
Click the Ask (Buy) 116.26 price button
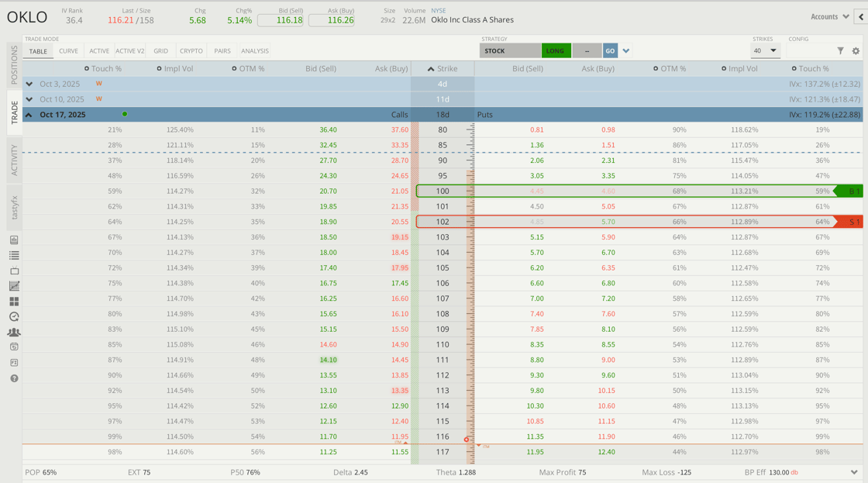pos(332,20)
